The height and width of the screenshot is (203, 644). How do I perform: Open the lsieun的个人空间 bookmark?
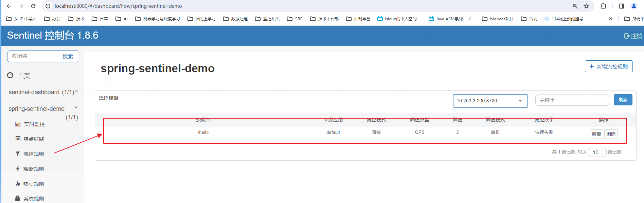[399, 19]
